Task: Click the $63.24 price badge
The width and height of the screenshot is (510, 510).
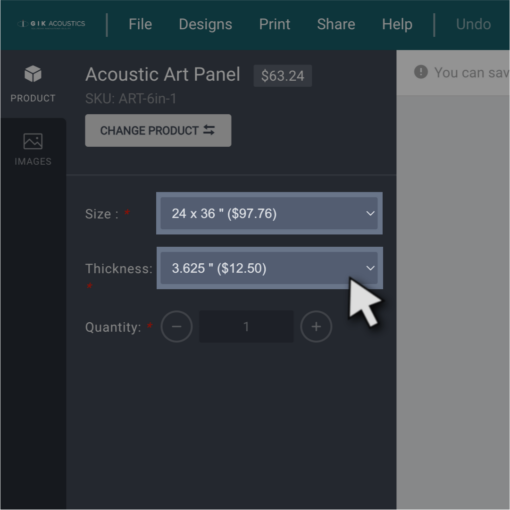Action: (x=283, y=76)
